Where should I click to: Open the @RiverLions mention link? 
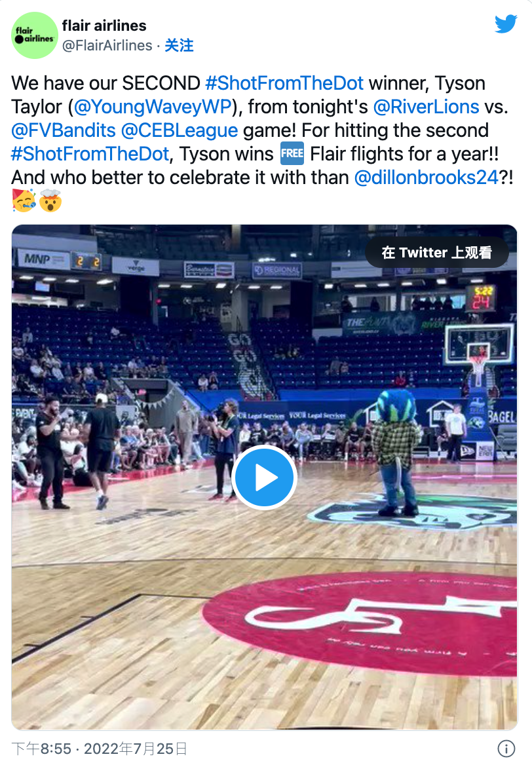click(x=426, y=106)
